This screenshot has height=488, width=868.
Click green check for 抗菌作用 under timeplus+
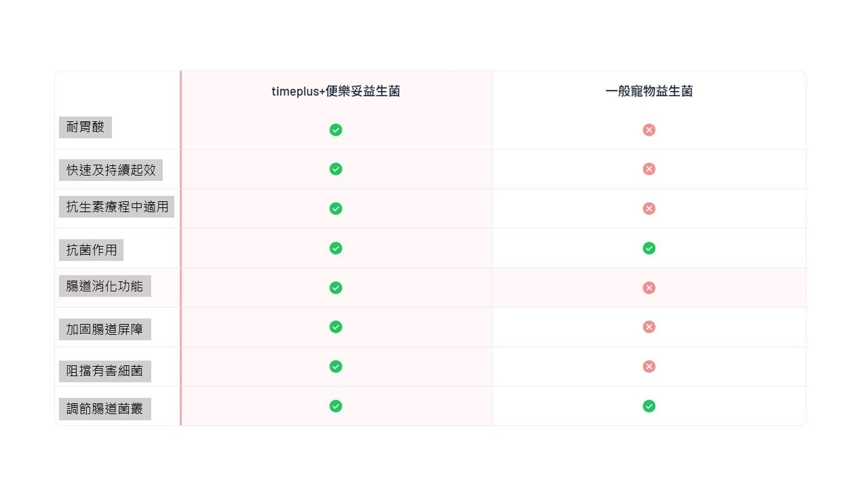pyautogui.click(x=336, y=249)
